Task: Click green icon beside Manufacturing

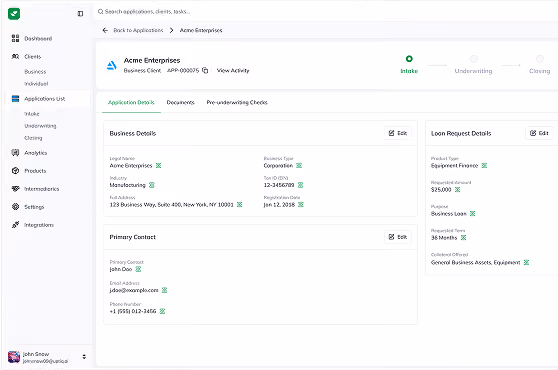Action: 152,185
